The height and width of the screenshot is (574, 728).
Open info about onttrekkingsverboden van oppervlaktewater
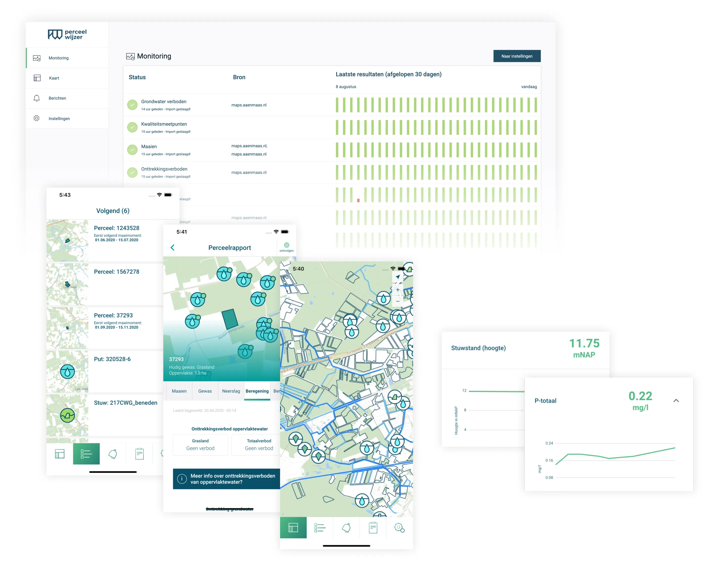[226, 479]
